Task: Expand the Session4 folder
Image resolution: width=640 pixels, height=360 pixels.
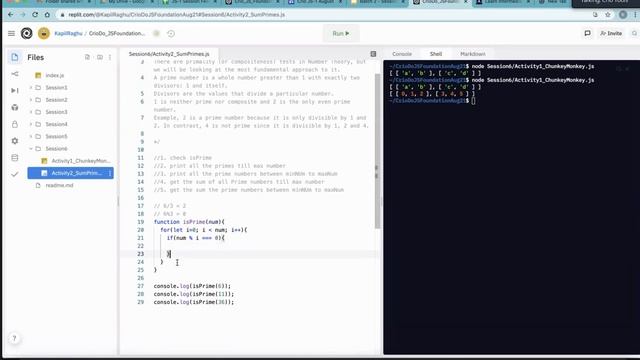Action: click(x=31, y=124)
